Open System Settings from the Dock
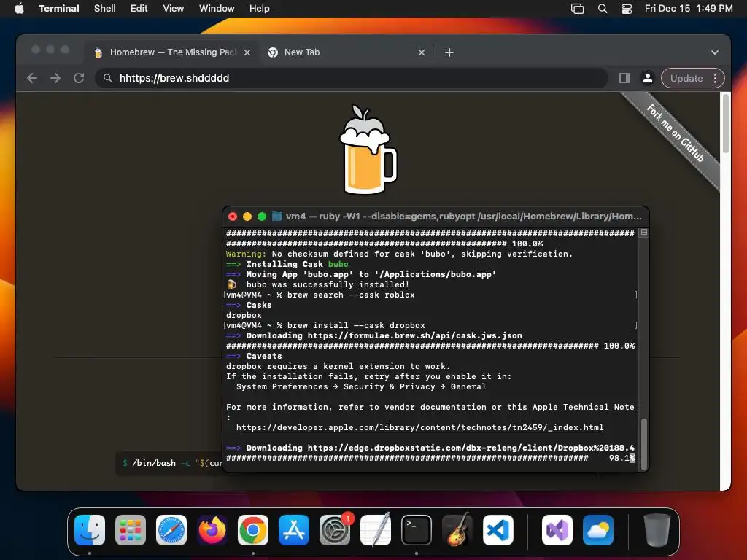The width and height of the screenshot is (747, 560). coord(335,530)
